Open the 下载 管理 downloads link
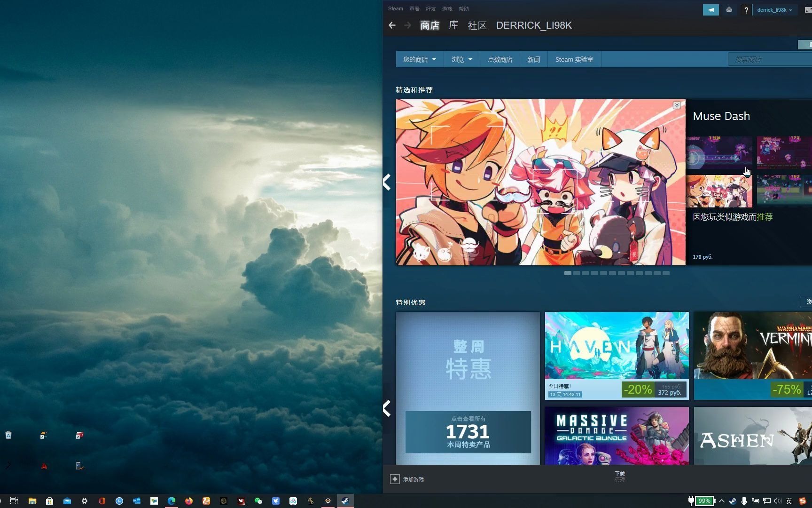Screen dimensions: 812x508 (620, 476)
